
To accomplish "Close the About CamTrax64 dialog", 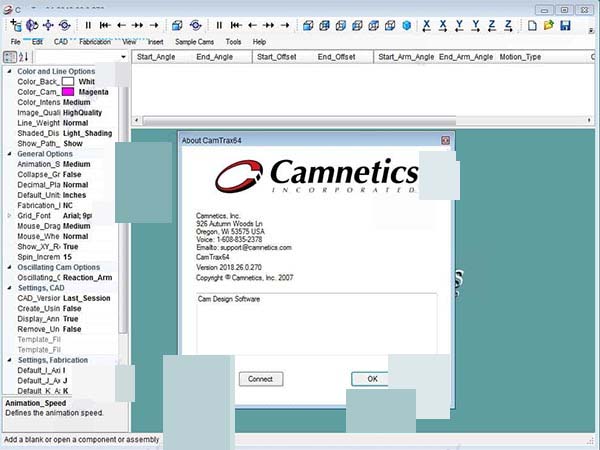I will [445, 140].
